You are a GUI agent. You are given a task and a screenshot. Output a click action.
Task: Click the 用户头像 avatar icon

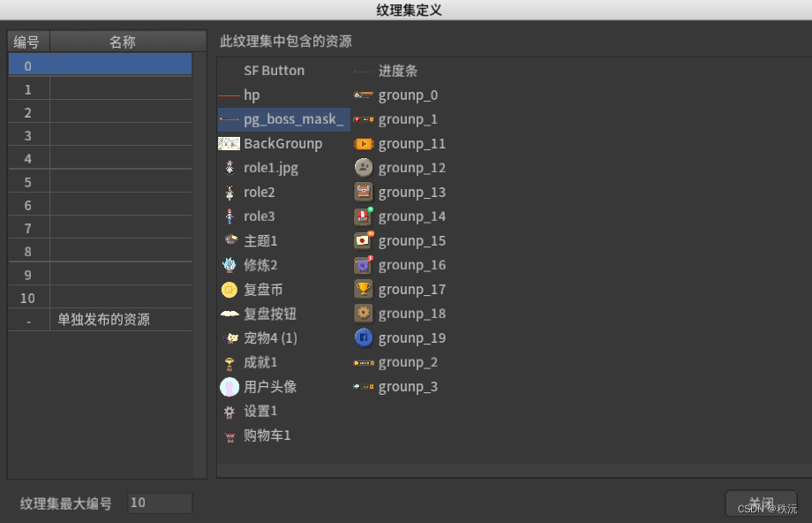pyautogui.click(x=229, y=386)
